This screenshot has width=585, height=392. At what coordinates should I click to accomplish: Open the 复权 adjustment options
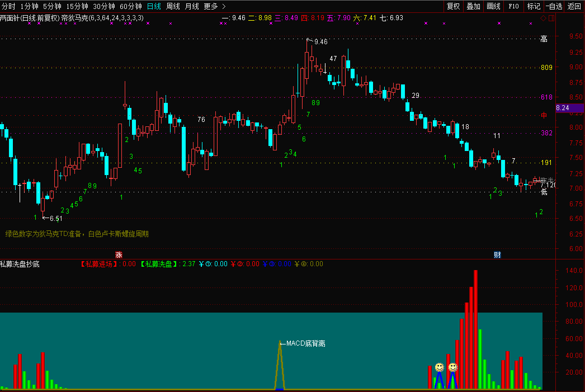454,6
